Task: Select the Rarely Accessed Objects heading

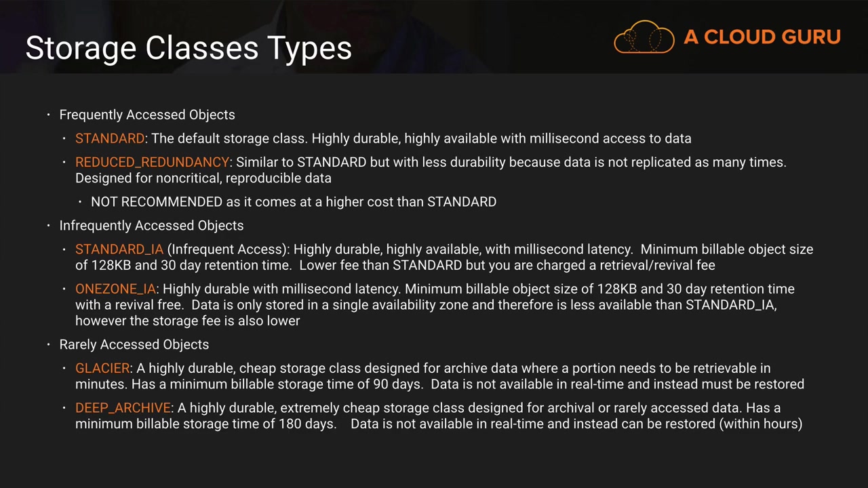Action: [134, 344]
